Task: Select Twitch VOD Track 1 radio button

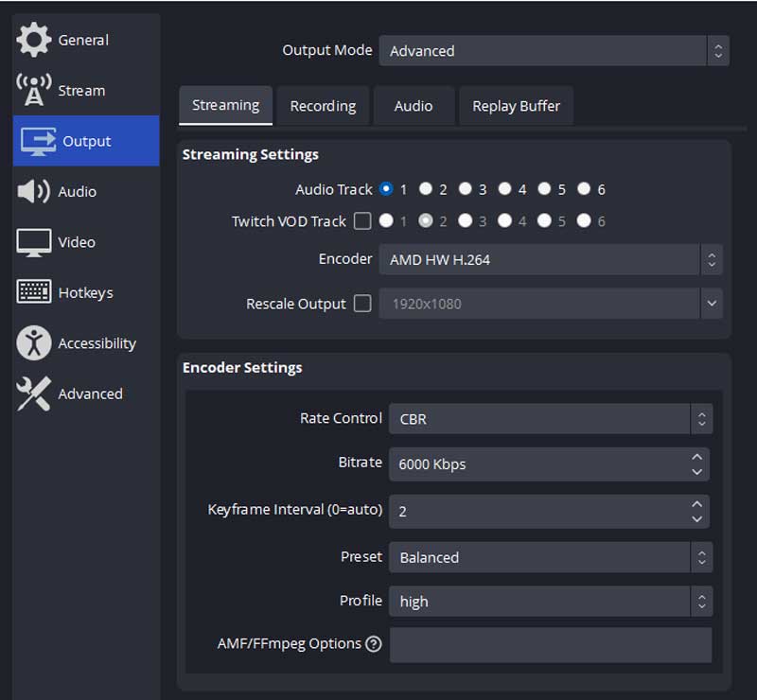Action: click(386, 220)
